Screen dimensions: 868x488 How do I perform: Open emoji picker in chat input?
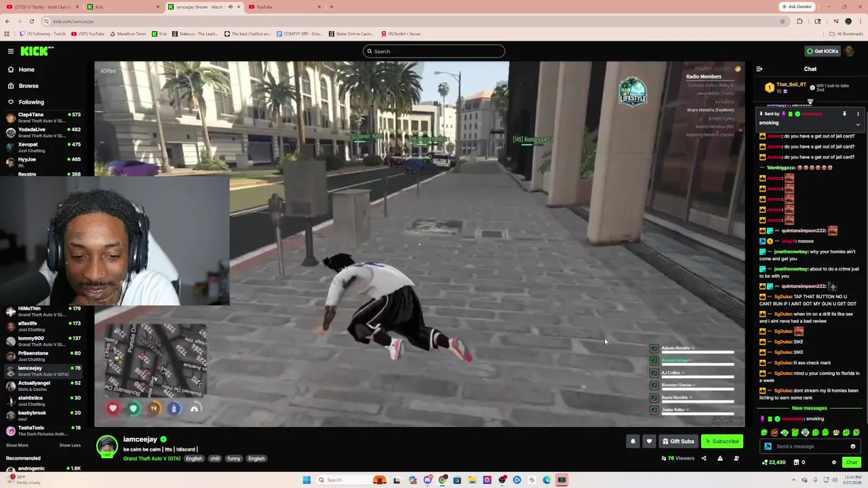[x=853, y=447]
